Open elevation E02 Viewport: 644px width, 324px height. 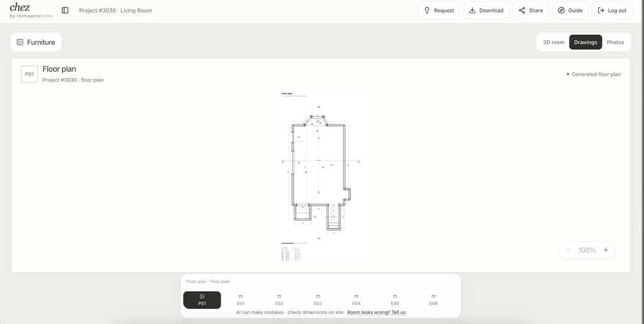tap(279, 300)
